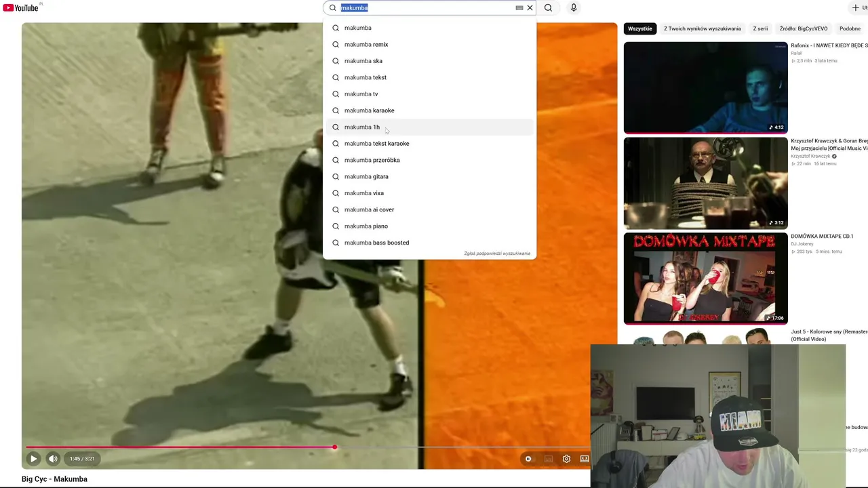Select "makumba bass boosted" suggestion

click(x=429, y=243)
